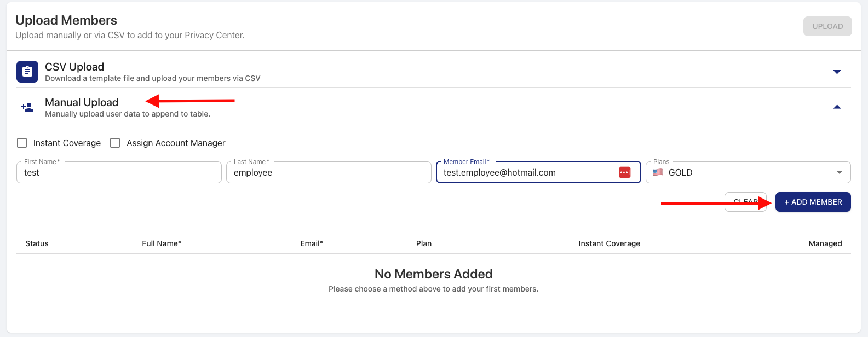Click the Full Name column header
868x337 pixels.
(161, 243)
